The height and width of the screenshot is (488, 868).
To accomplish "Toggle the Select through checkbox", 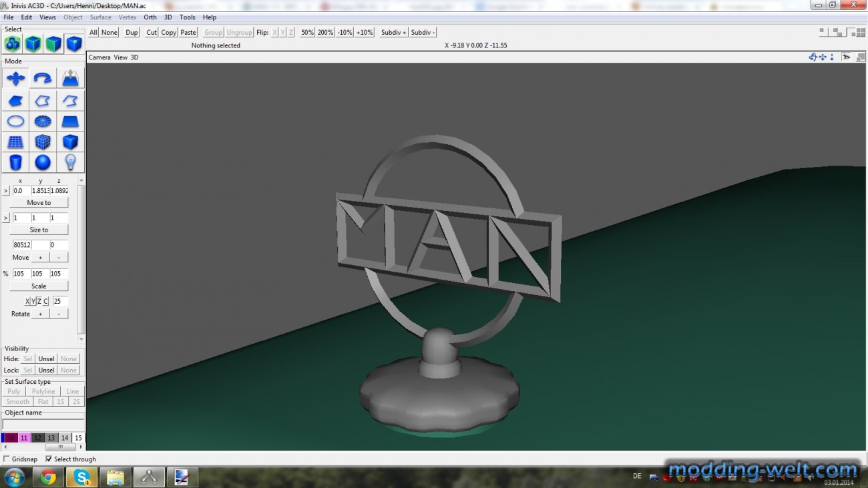I will pos(49,459).
